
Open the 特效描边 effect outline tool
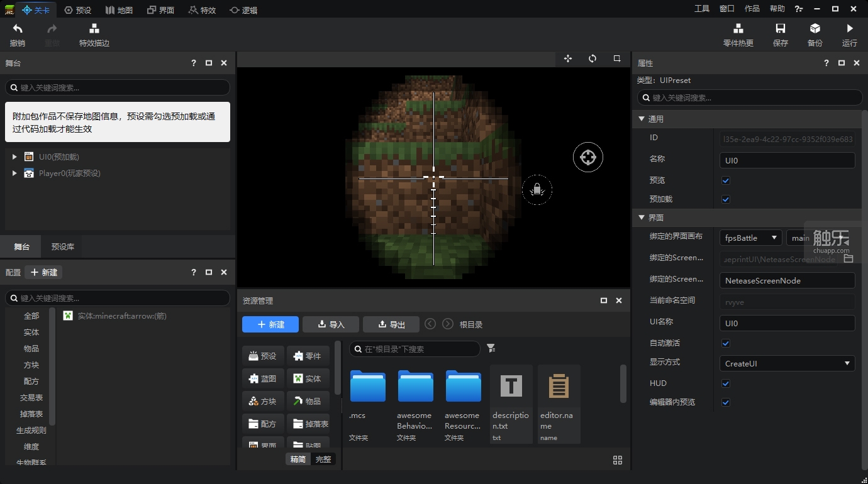94,29
